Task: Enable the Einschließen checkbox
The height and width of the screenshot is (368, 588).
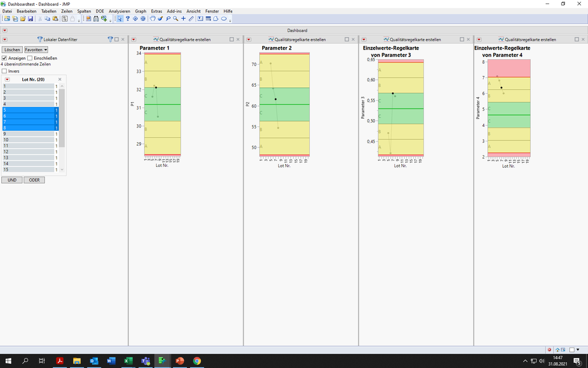Action: [29, 58]
